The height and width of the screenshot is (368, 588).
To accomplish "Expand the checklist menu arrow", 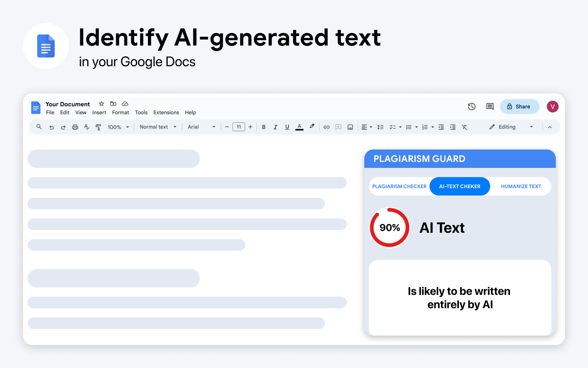I will point(400,127).
